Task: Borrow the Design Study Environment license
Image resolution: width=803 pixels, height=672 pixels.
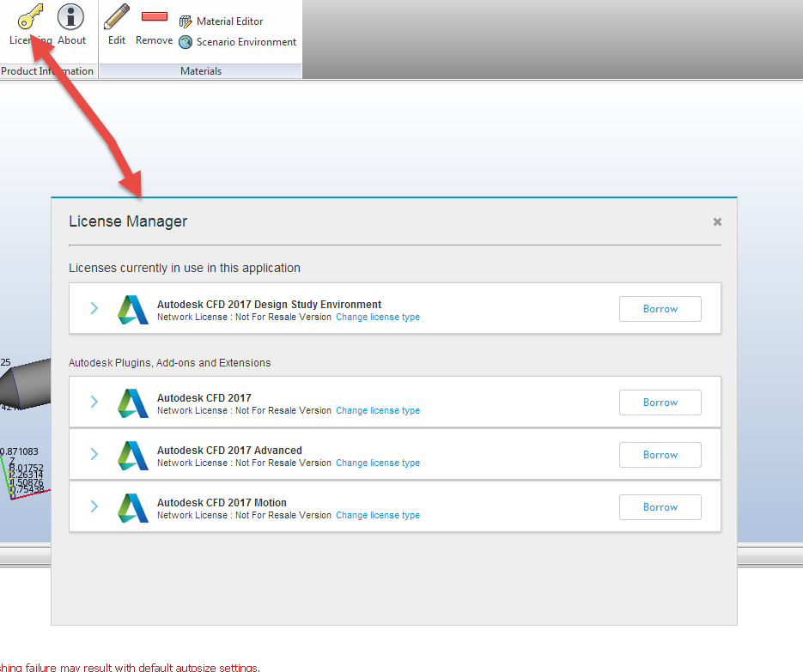Action: coord(660,308)
